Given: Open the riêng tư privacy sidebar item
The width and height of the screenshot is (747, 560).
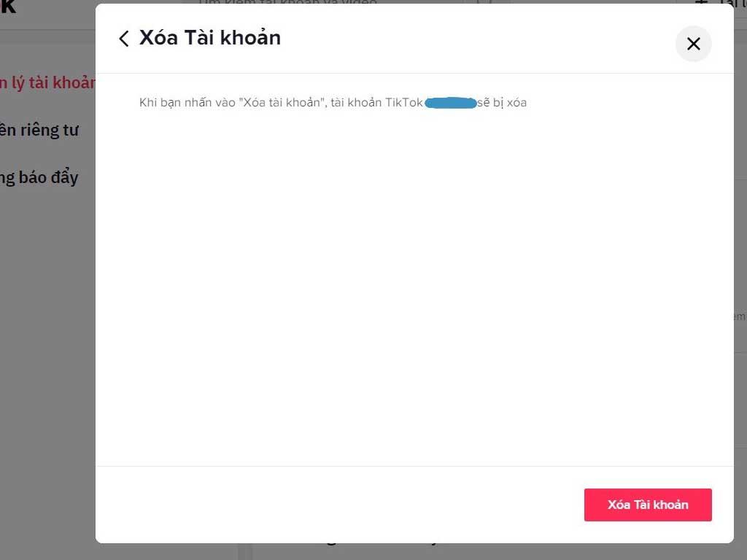Looking at the screenshot, I should [x=39, y=131].
